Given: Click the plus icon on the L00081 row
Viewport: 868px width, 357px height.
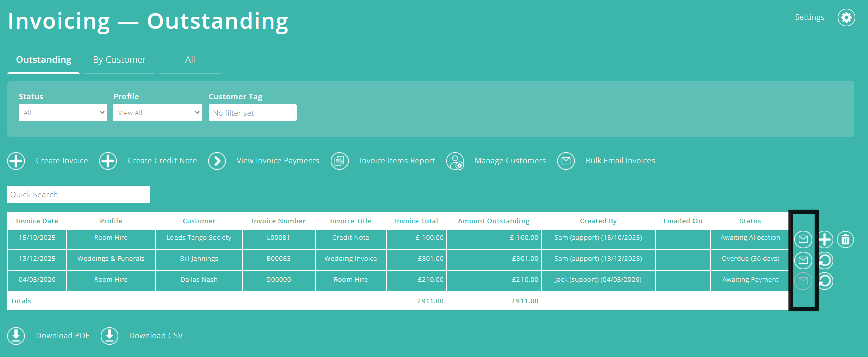Looking at the screenshot, I should coord(825,239).
